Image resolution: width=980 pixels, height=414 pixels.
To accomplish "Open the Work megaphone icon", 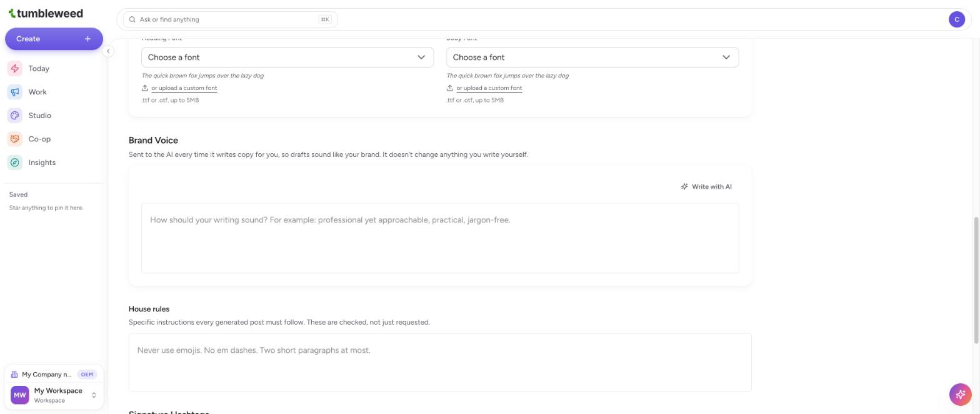I will click(x=15, y=92).
